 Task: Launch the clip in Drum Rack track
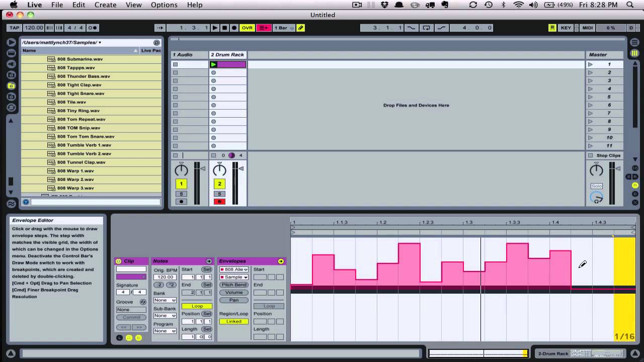pos(213,64)
